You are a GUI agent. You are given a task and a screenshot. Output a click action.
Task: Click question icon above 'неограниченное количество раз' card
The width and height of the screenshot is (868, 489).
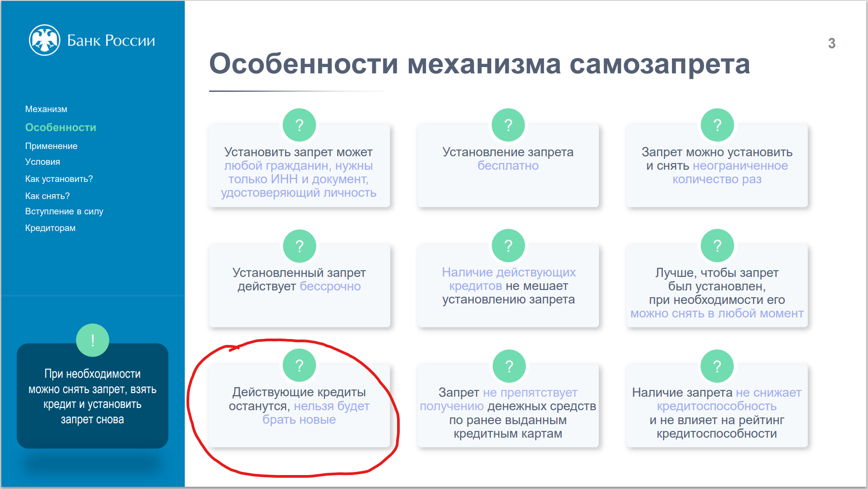click(x=717, y=125)
